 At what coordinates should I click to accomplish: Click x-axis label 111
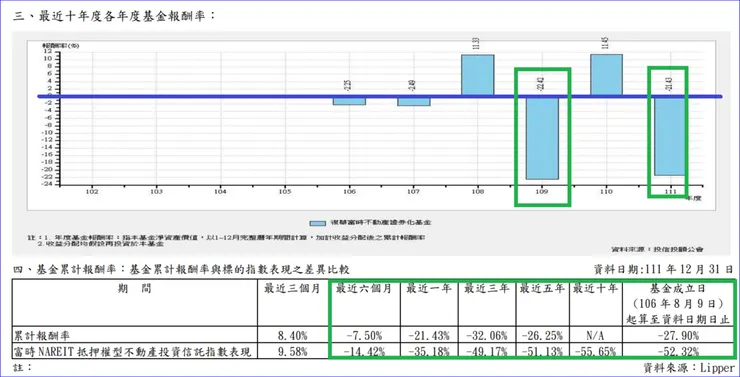pyautogui.click(x=670, y=192)
